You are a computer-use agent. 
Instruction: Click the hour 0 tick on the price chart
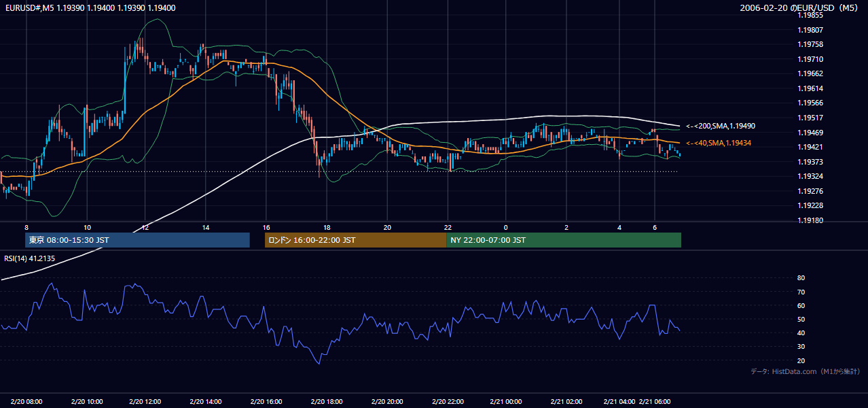point(506,227)
